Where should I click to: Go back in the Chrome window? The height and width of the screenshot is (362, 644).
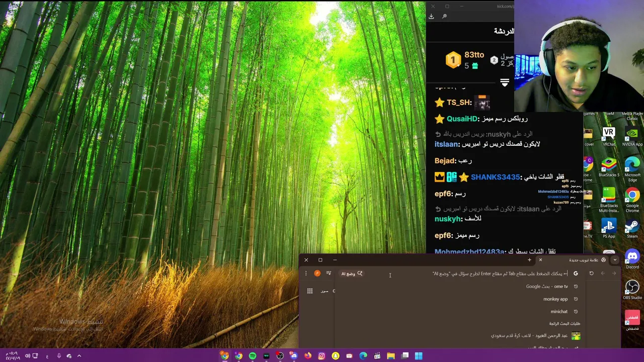(x=603, y=274)
